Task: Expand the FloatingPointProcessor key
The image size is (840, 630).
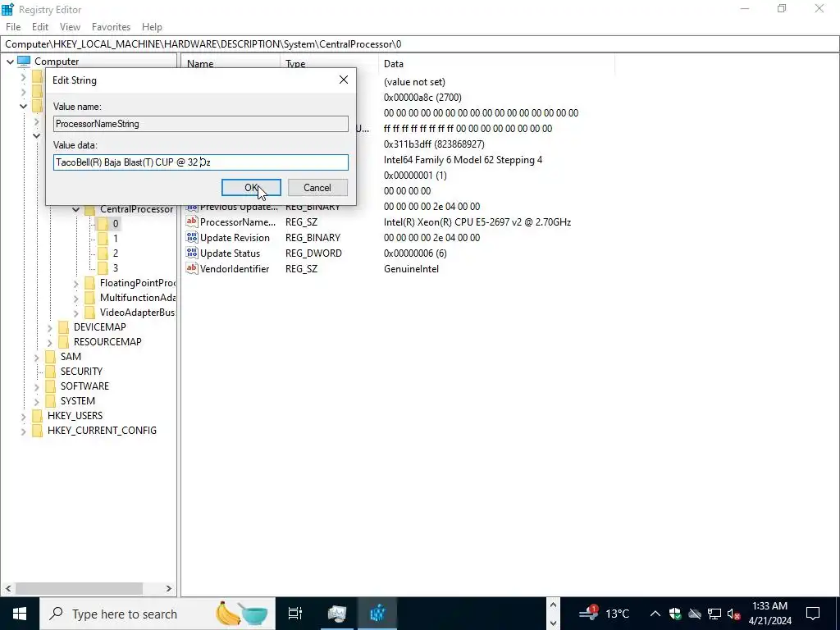Action: pyautogui.click(x=76, y=283)
